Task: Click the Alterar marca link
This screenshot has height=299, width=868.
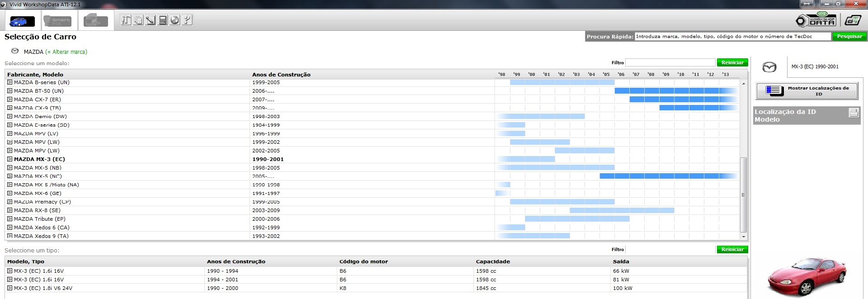Action: 66,52
